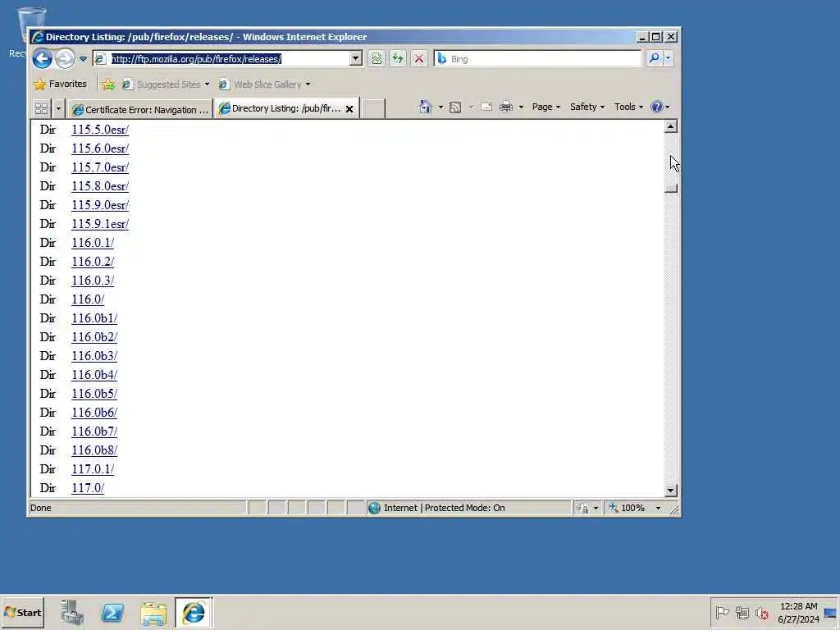Click the 100% zoom level button
Viewport: 840px width, 630px height.
(x=627, y=508)
